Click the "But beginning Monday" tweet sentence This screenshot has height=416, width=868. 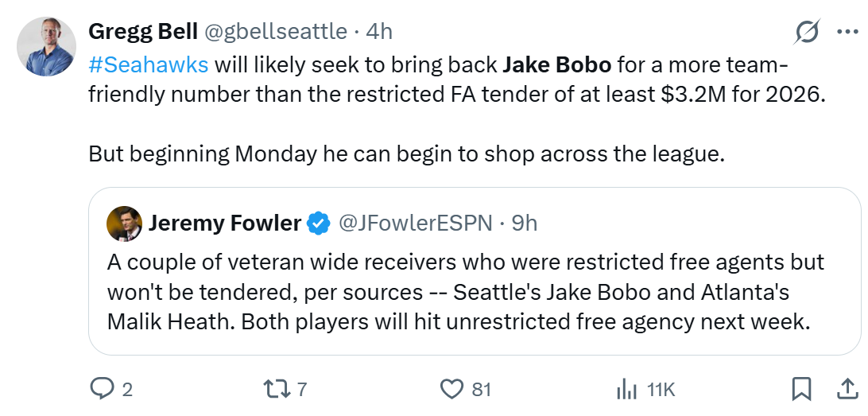tap(406, 154)
